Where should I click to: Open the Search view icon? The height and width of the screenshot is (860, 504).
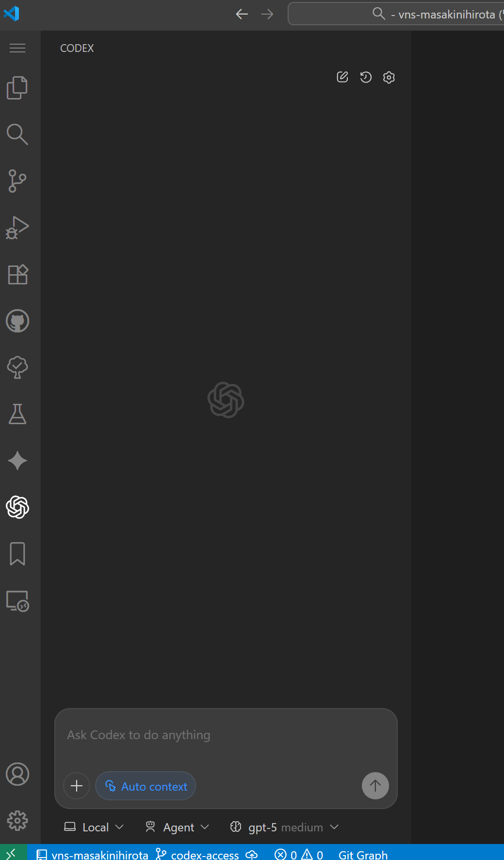(17, 134)
